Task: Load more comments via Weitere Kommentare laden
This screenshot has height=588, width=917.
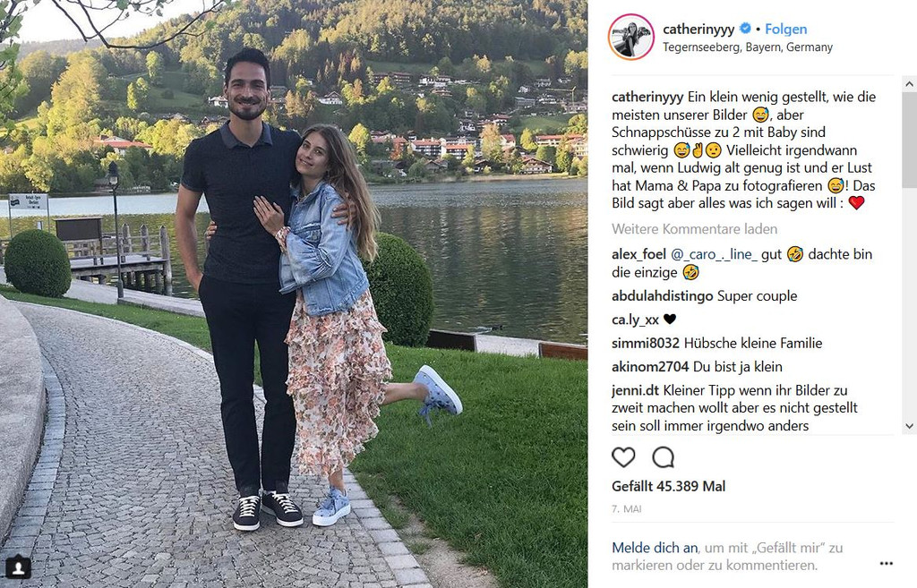Action: point(694,229)
